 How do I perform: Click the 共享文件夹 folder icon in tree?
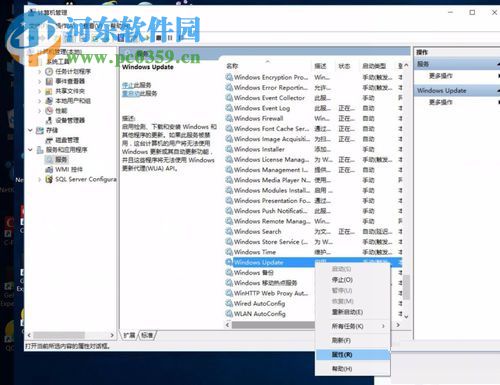point(49,91)
